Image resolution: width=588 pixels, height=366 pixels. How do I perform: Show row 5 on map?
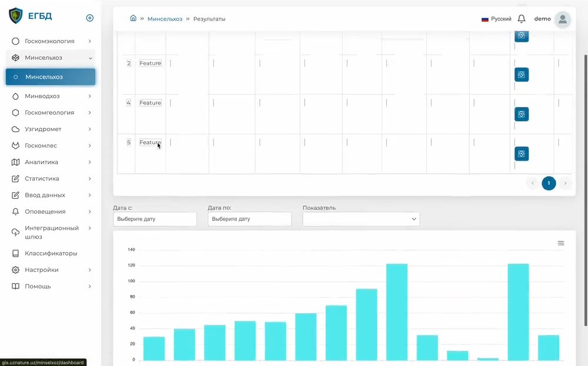click(x=521, y=153)
